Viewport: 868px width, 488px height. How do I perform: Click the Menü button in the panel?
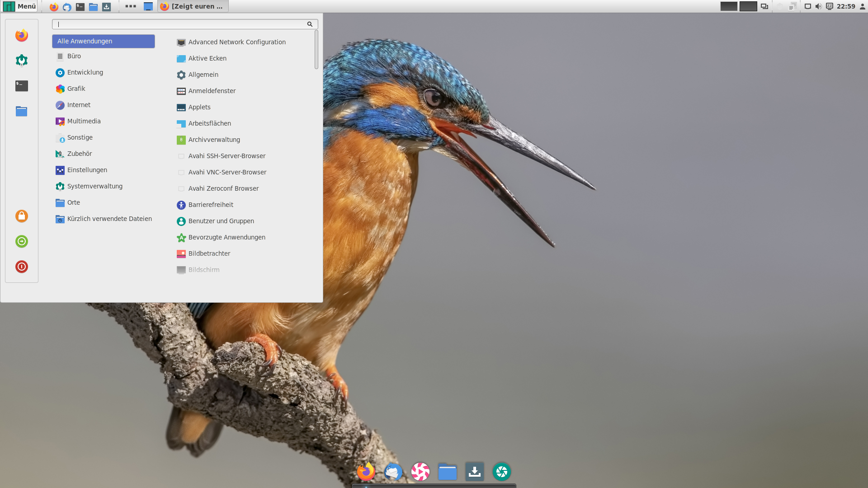coord(20,6)
